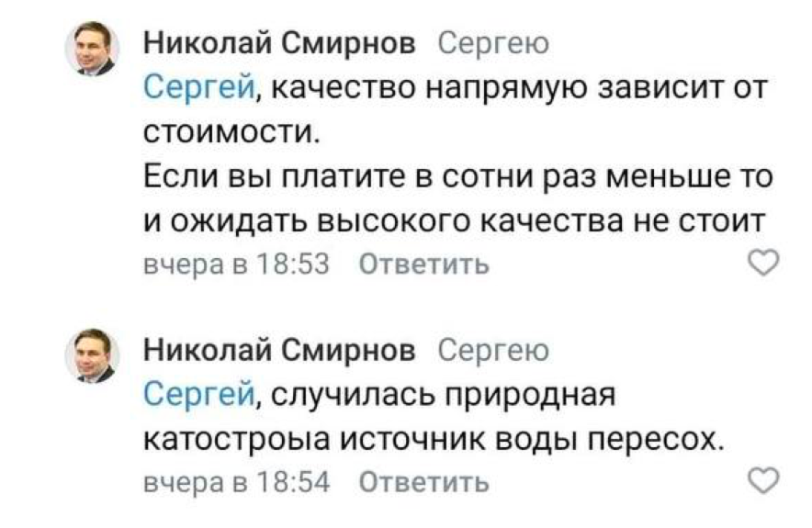812x528 pixels.
Task: Like the comment posted at 18:53
Action: 763,264
